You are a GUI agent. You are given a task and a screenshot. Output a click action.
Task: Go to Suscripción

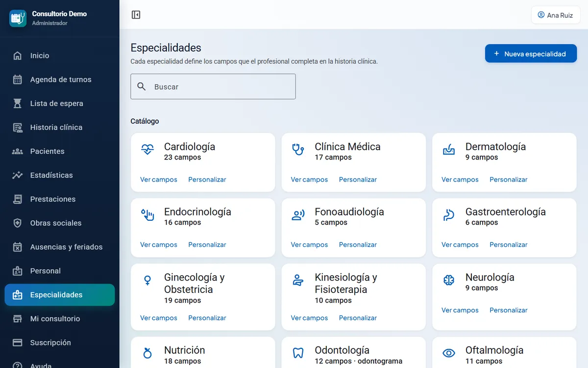pyautogui.click(x=60, y=342)
